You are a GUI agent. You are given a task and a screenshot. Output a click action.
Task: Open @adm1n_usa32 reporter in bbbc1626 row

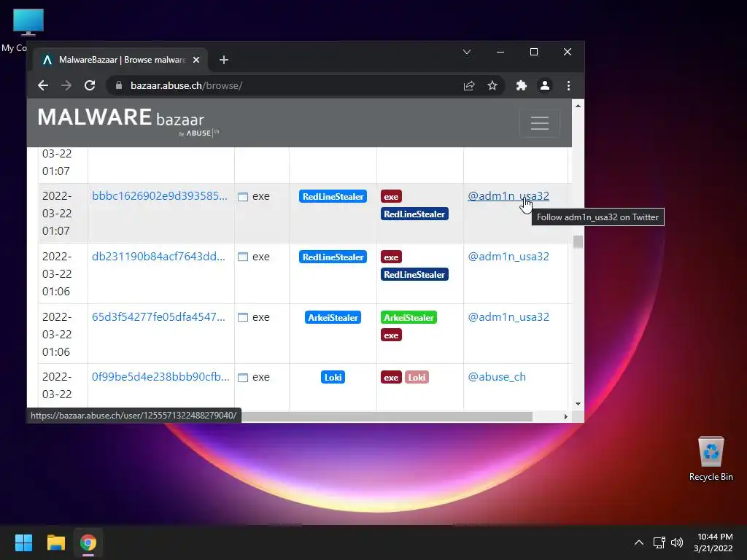coord(508,195)
